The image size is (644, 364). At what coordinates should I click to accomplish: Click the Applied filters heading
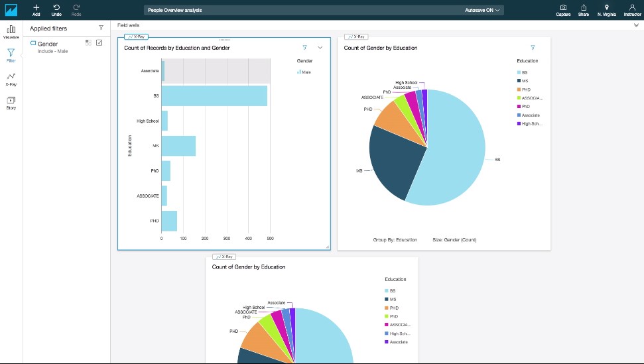coord(48,29)
